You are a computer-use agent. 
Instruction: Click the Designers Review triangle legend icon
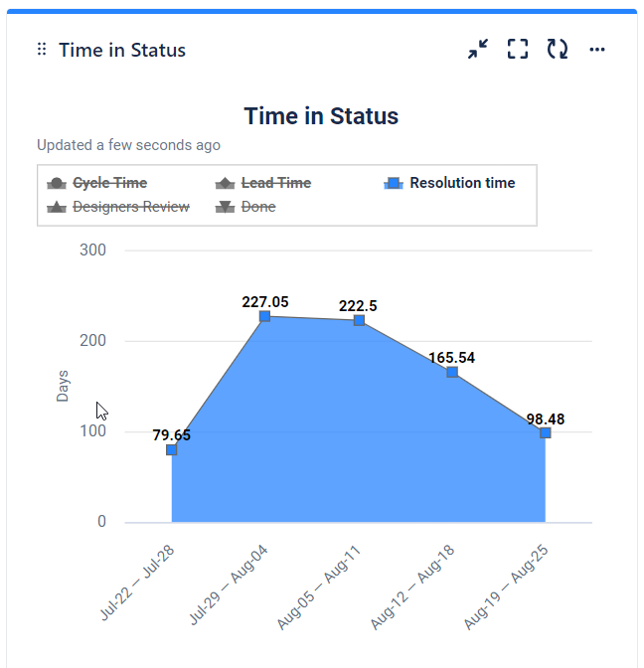click(58, 207)
